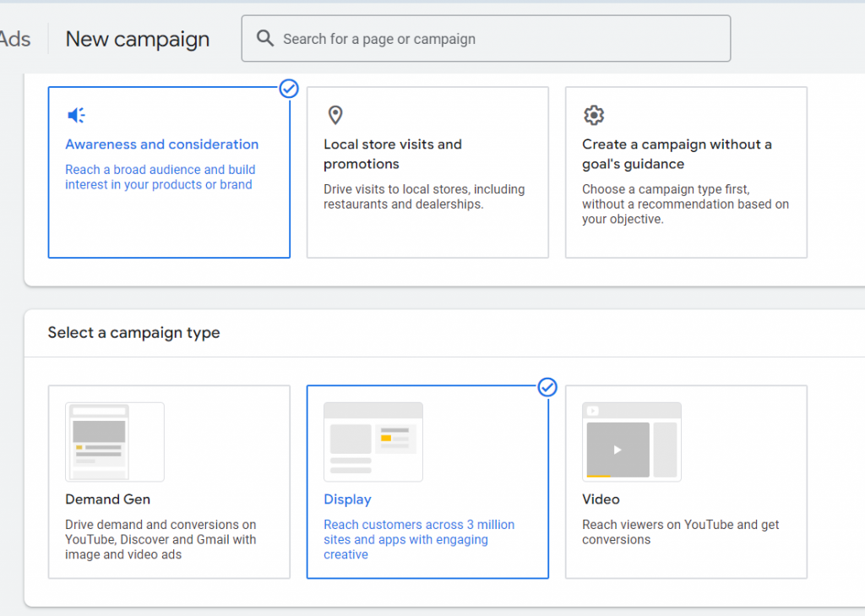Click the Awareness and consideration title
The image size is (865, 616).
click(162, 144)
